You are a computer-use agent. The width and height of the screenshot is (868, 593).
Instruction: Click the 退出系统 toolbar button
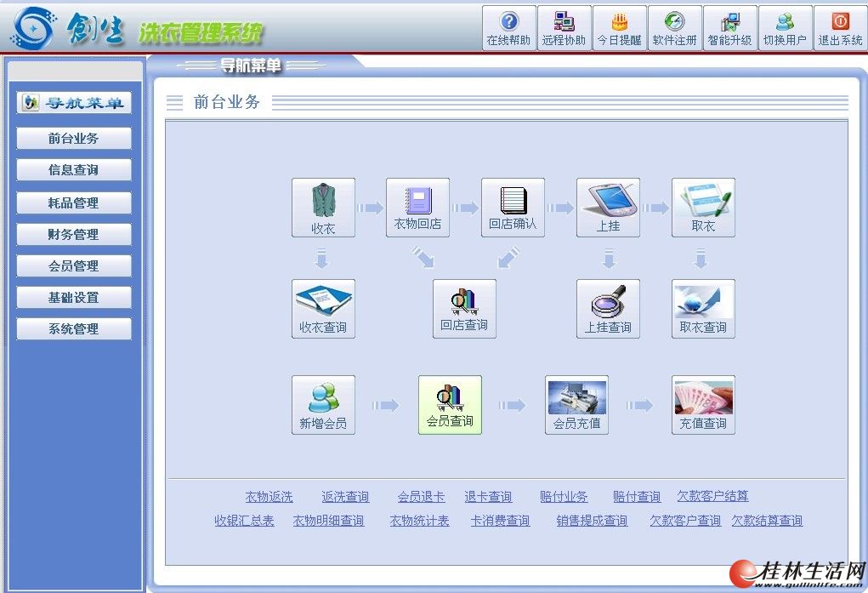(840, 28)
